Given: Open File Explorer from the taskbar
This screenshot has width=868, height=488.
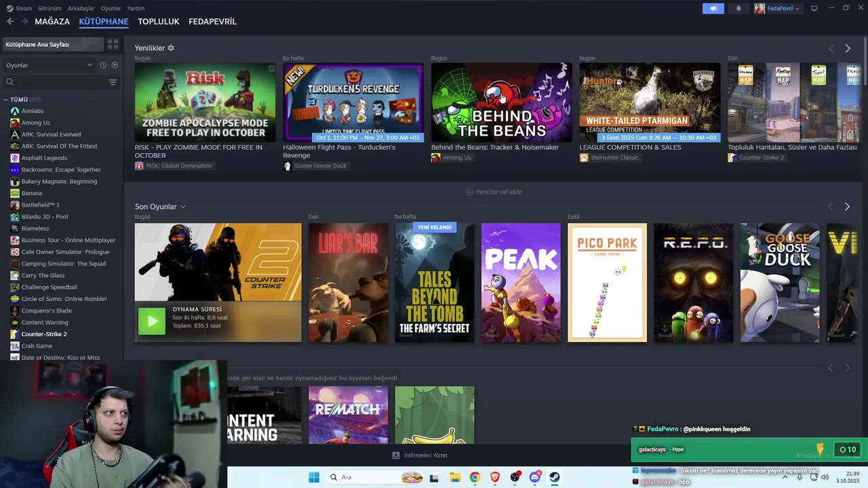Looking at the screenshot, I should pyautogui.click(x=454, y=477).
